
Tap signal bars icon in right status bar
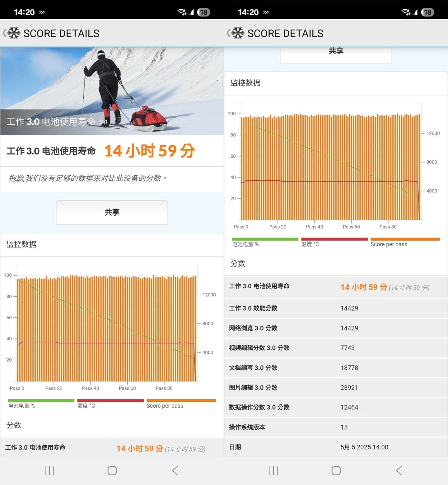coord(415,12)
